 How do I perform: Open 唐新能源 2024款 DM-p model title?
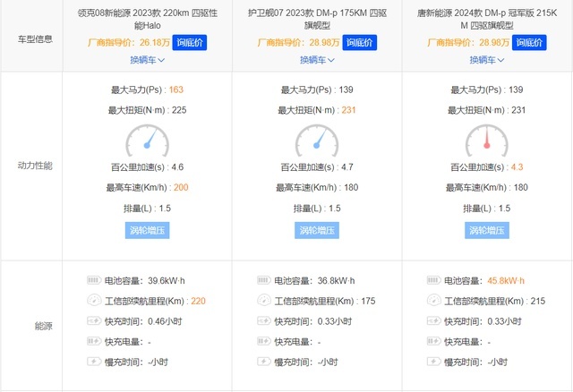pyautogui.click(x=487, y=19)
